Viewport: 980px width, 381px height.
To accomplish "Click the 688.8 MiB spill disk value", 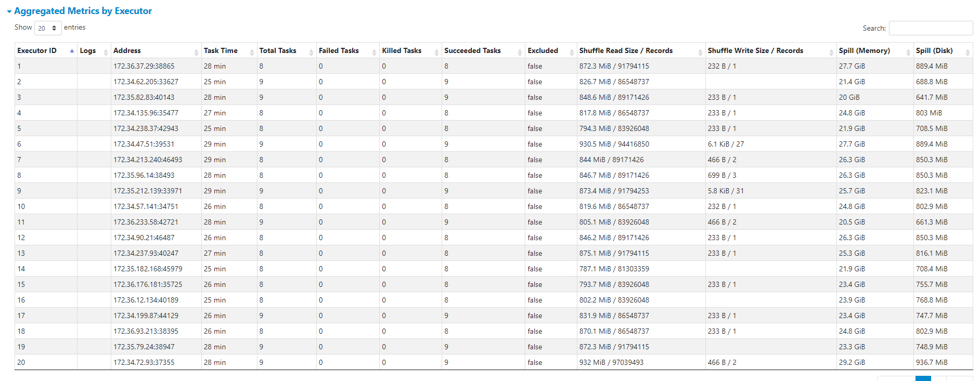I will tap(932, 82).
